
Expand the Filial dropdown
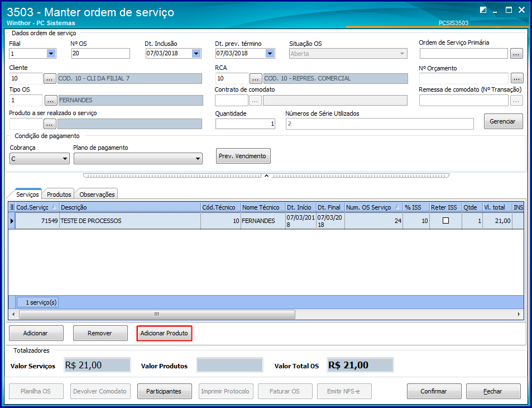tap(51, 54)
